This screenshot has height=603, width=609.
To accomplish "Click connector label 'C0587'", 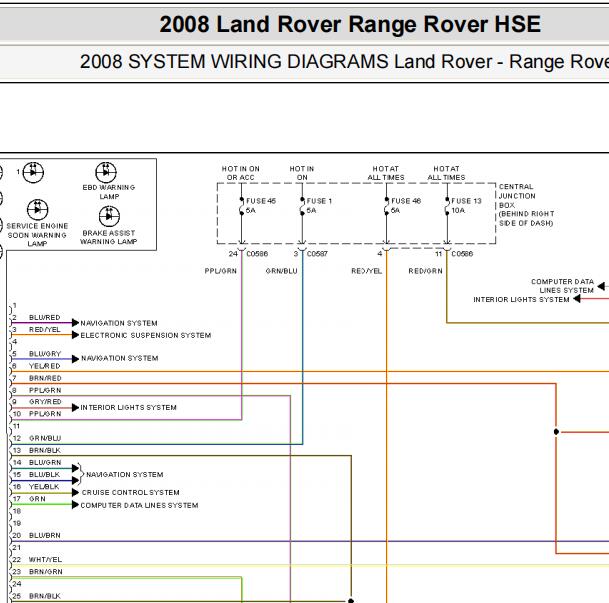I will (x=317, y=254).
